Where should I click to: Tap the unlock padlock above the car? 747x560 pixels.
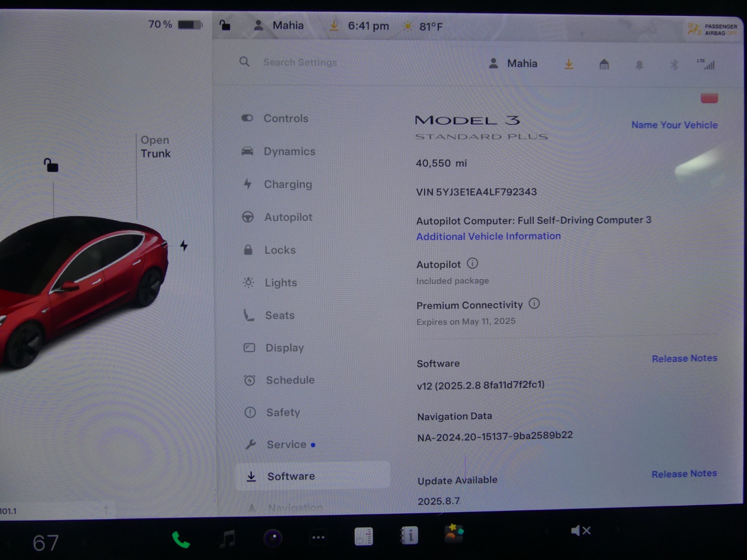(x=51, y=165)
